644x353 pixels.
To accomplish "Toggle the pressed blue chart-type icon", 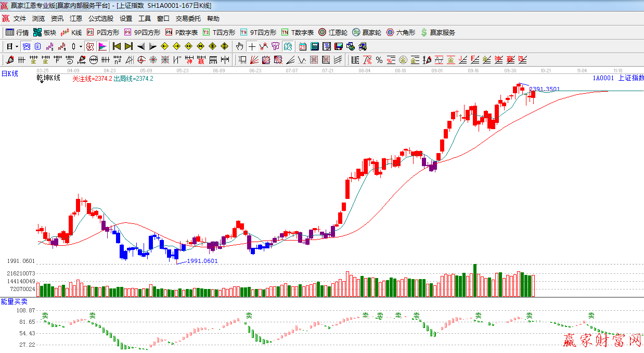I will coord(26,46).
